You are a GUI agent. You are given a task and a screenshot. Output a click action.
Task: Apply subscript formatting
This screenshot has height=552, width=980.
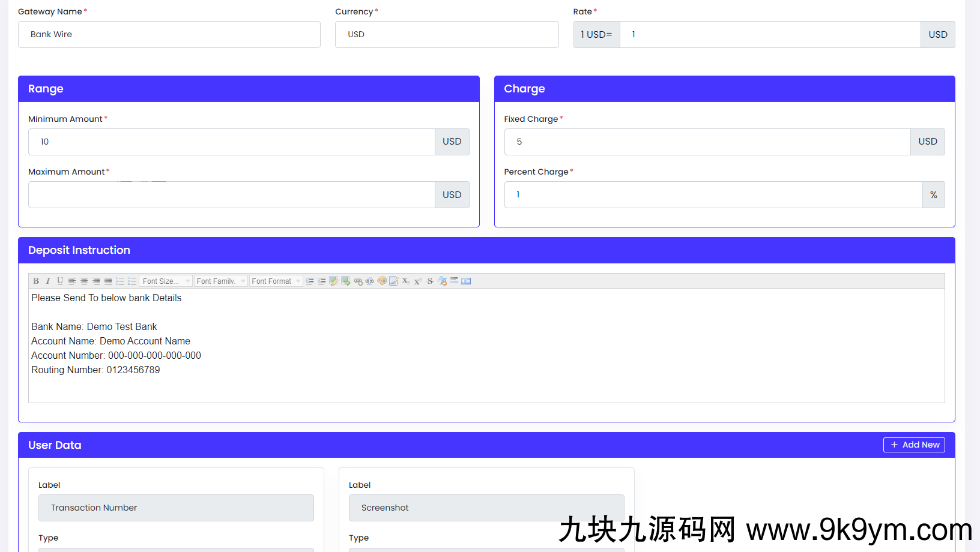[x=406, y=281]
